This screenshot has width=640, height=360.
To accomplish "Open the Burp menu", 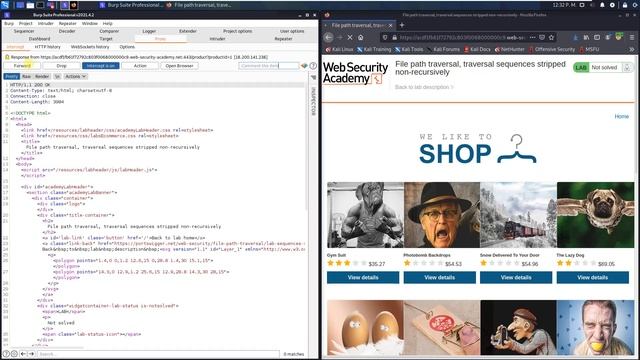I will pos(9,24).
